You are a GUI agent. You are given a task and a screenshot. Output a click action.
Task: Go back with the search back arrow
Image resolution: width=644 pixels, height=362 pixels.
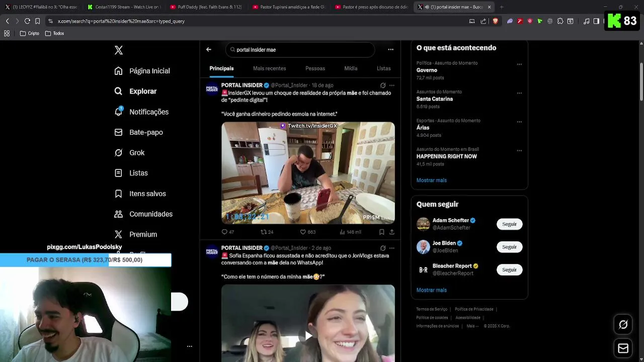click(209, 49)
